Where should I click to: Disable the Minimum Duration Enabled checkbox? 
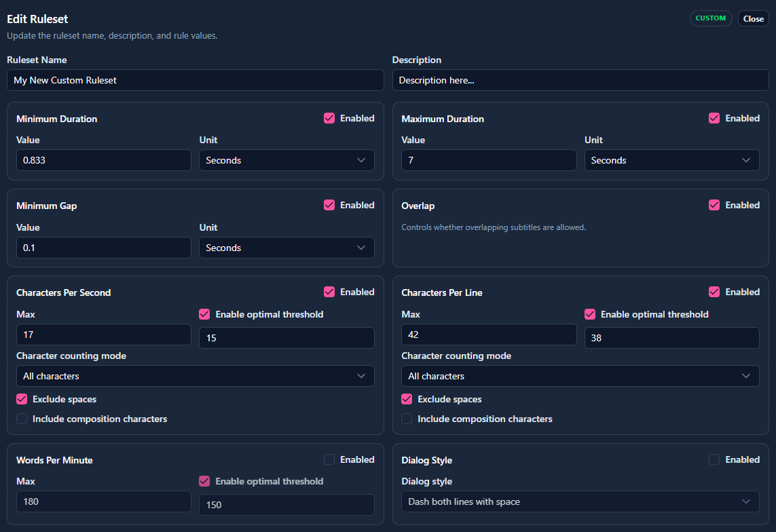[x=329, y=118]
